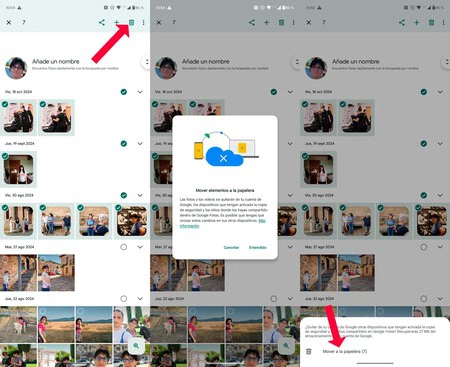Tap the trash icon the red arrow points to

pyautogui.click(x=132, y=22)
